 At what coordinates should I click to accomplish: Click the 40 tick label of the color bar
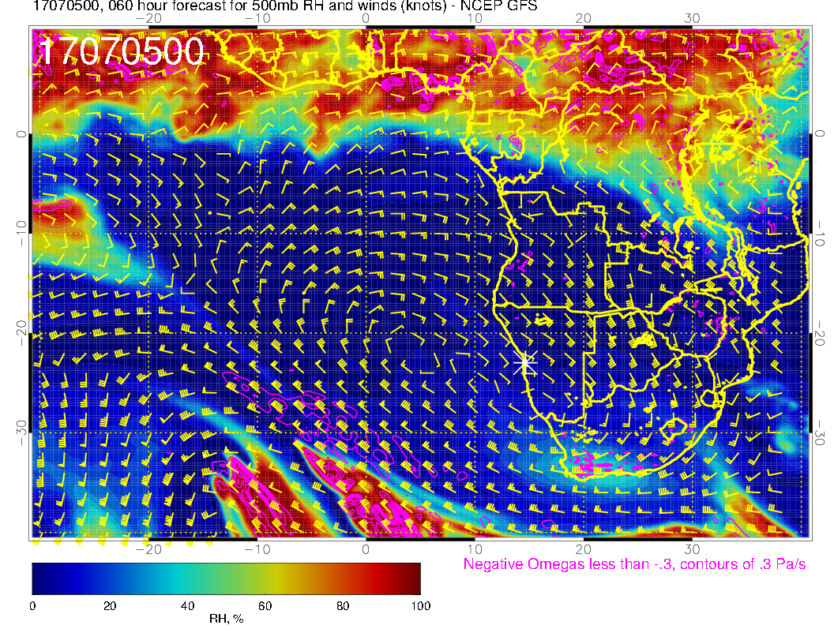(x=187, y=605)
